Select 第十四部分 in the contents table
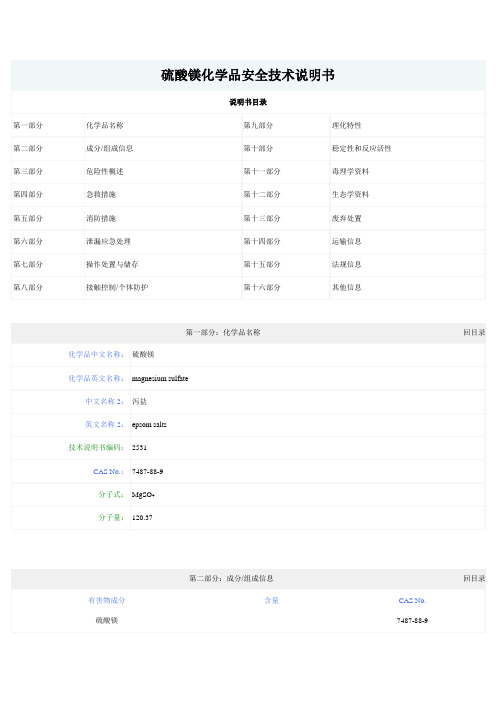 pyautogui.click(x=262, y=241)
